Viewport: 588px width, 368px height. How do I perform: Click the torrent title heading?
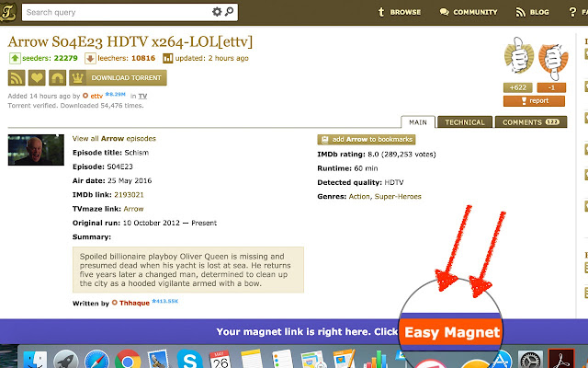[x=130, y=41]
